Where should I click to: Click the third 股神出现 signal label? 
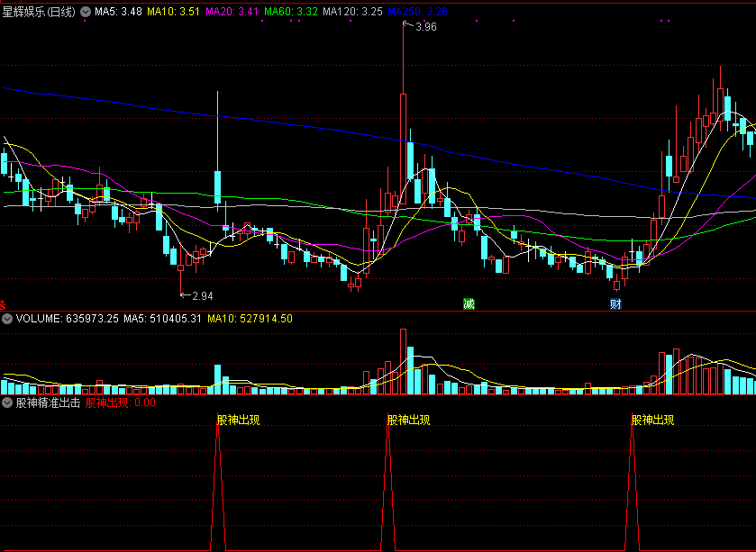coord(652,420)
